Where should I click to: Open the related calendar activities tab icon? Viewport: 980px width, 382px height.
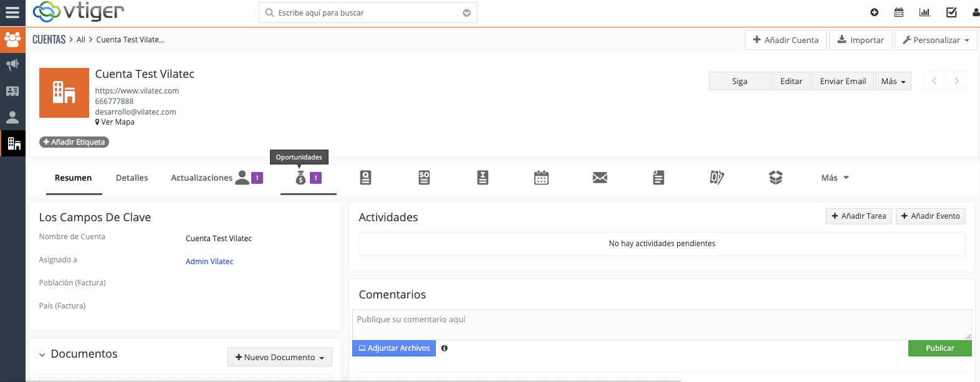(541, 178)
